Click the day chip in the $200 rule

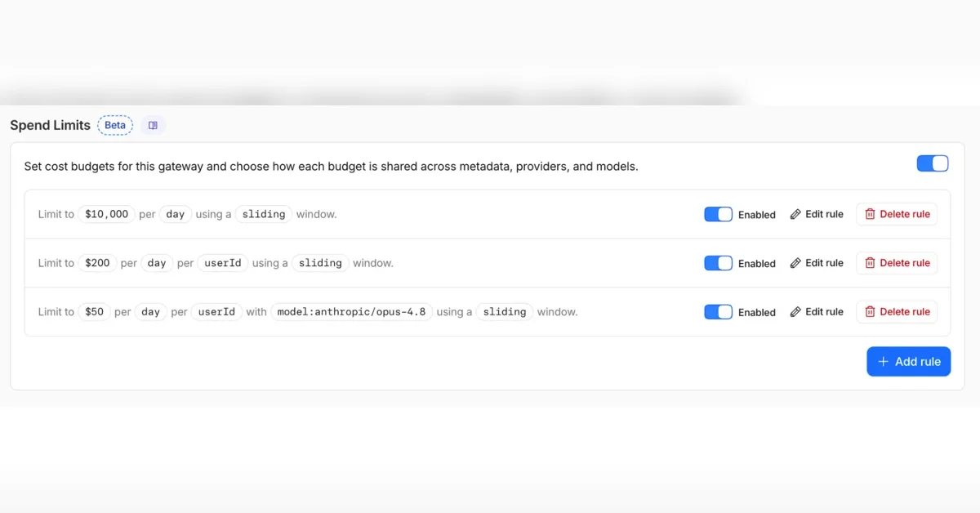[x=157, y=263]
